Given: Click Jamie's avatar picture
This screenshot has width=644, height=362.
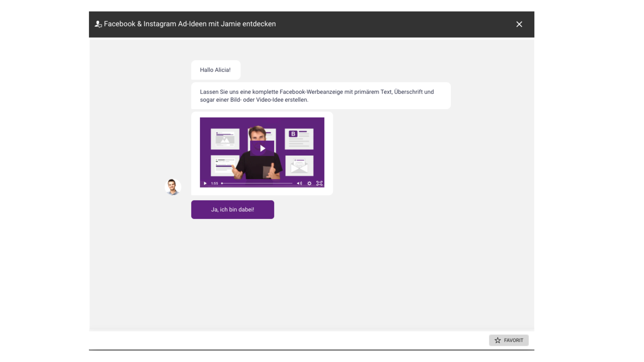Looking at the screenshot, I should (x=173, y=187).
